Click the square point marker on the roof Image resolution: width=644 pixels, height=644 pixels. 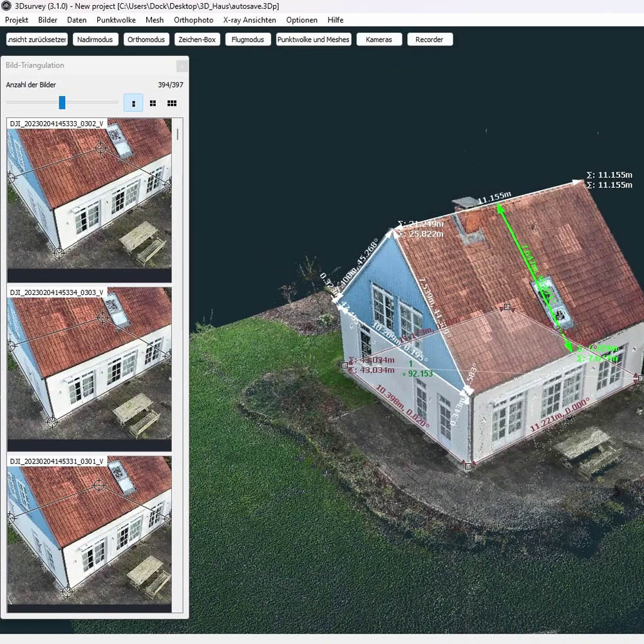point(507,307)
